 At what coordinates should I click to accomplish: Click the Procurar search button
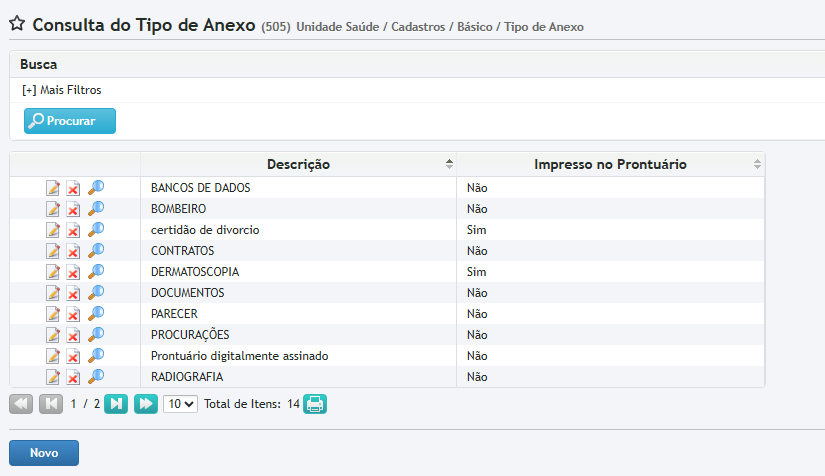pos(70,121)
